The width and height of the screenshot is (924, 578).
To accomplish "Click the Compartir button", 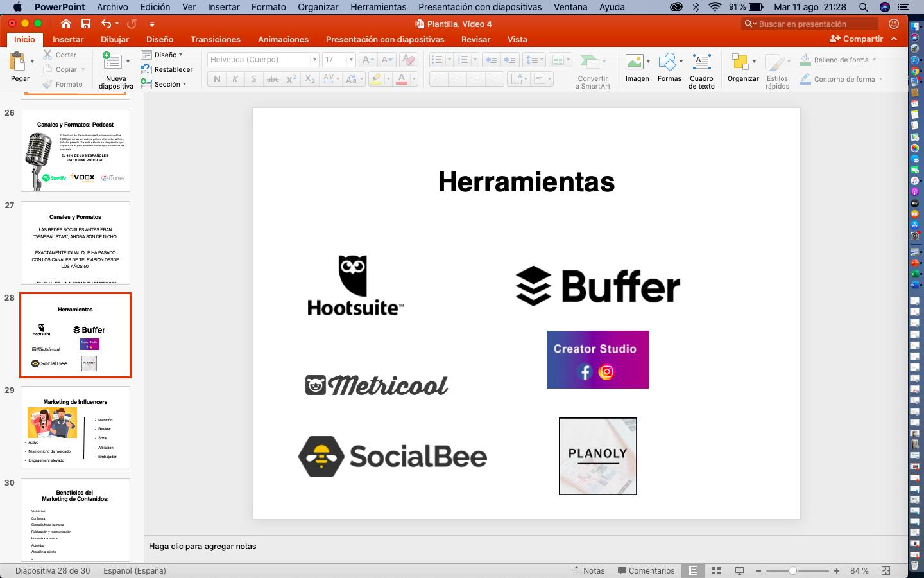I will pyautogui.click(x=856, y=39).
